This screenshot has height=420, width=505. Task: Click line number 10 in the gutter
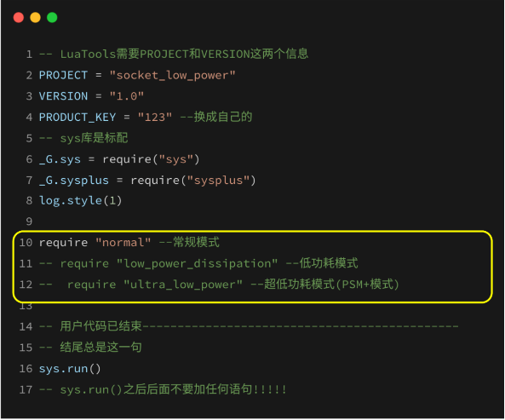tap(26, 243)
